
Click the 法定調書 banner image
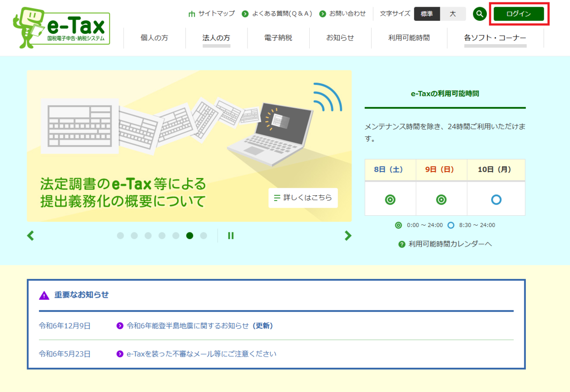[x=189, y=146]
